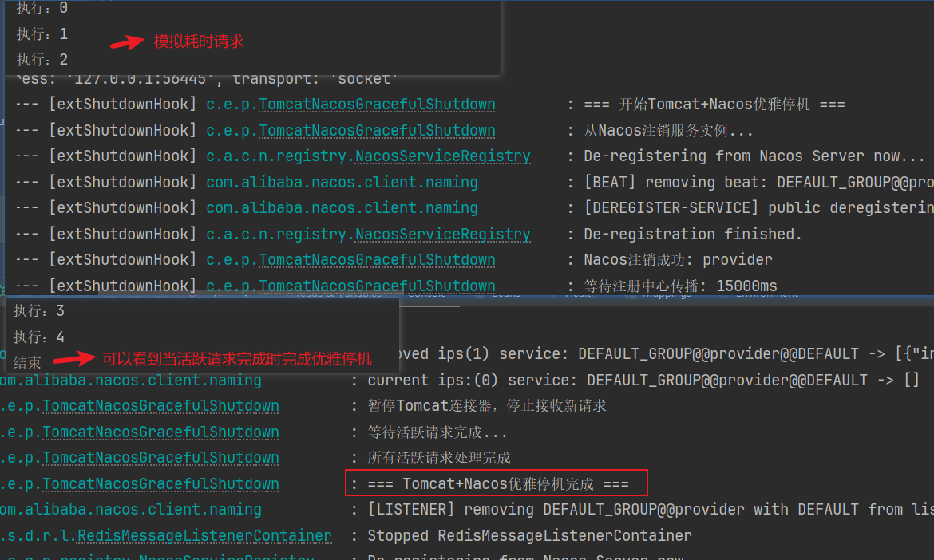Open TomcatNacosGracefulShutdown link in '开始Tomcat+Nacos优雅停机' row
Screen dimensions: 934x560
[x=377, y=105]
